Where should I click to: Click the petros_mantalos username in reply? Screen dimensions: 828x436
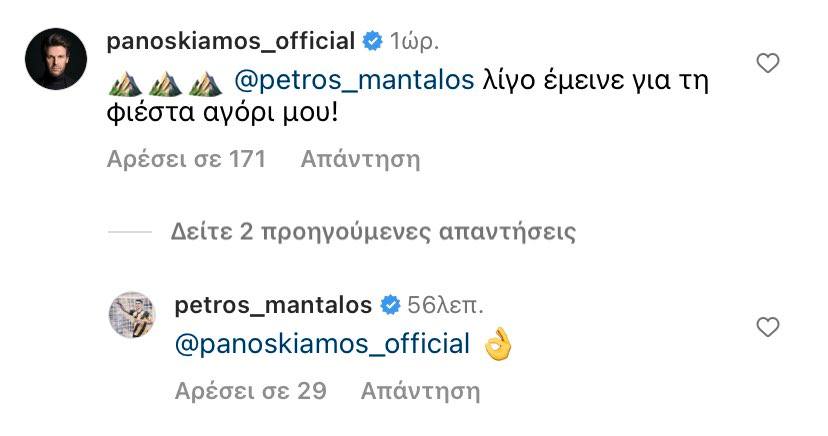click(x=273, y=304)
